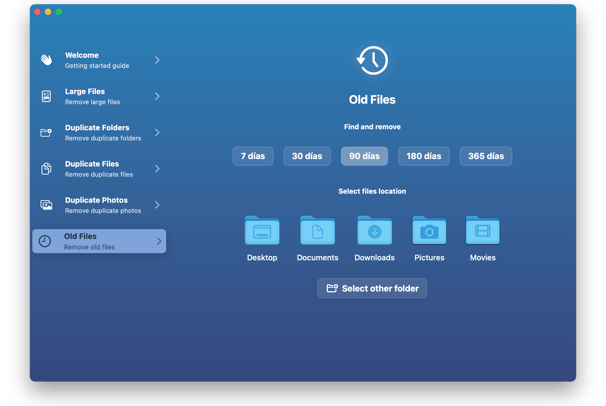Screen dimensions: 606x406
Task: Click the Duplicate Files sidebar icon
Action: coord(46,169)
